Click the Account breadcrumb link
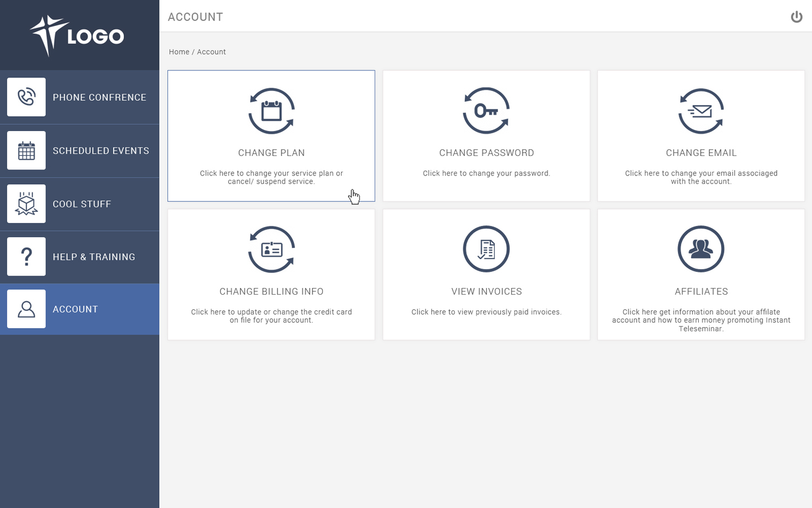This screenshot has width=812, height=508. [211, 52]
